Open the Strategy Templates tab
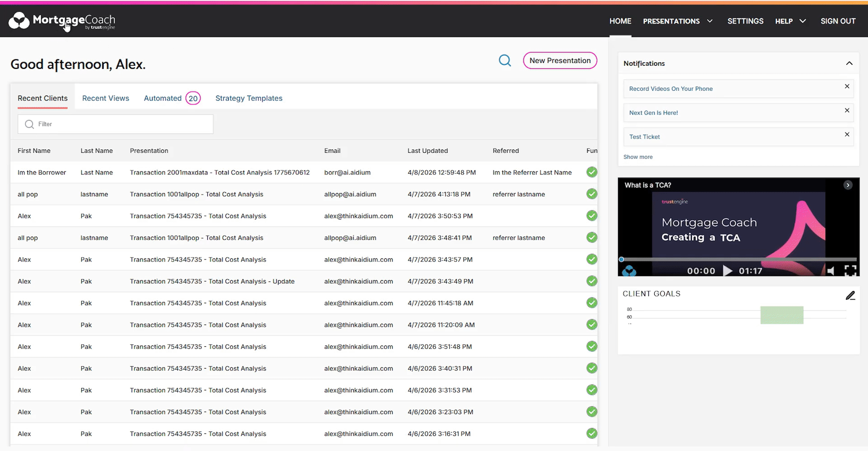Image resolution: width=868 pixels, height=451 pixels. click(249, 98)
